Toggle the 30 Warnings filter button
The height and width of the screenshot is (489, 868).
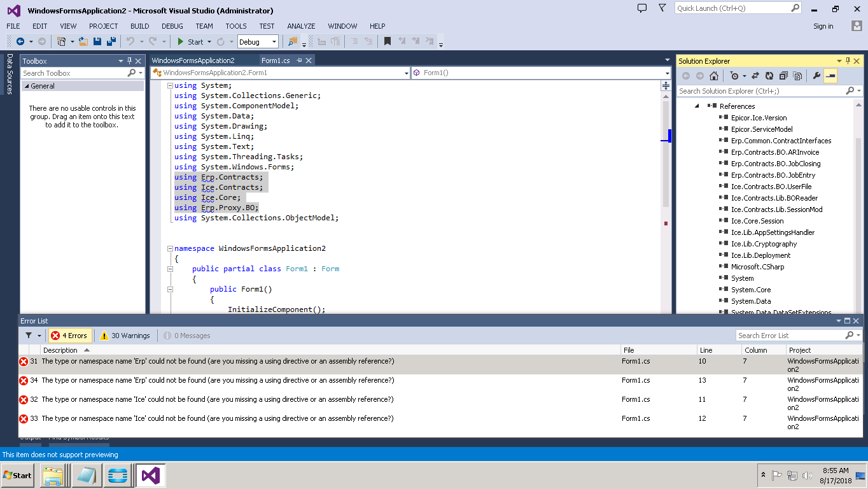[125, 336]
